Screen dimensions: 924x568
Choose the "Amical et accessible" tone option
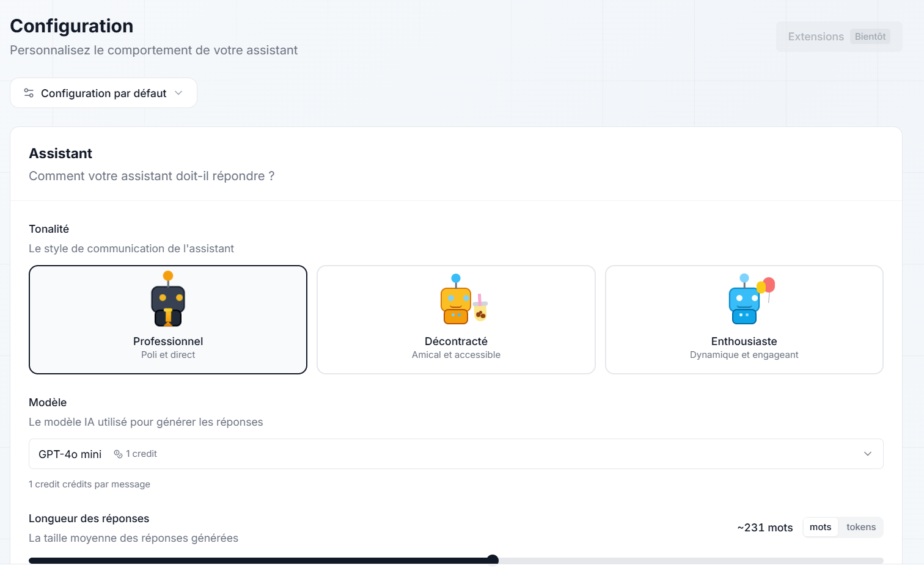pyautogui.click(x=456, y=355)
